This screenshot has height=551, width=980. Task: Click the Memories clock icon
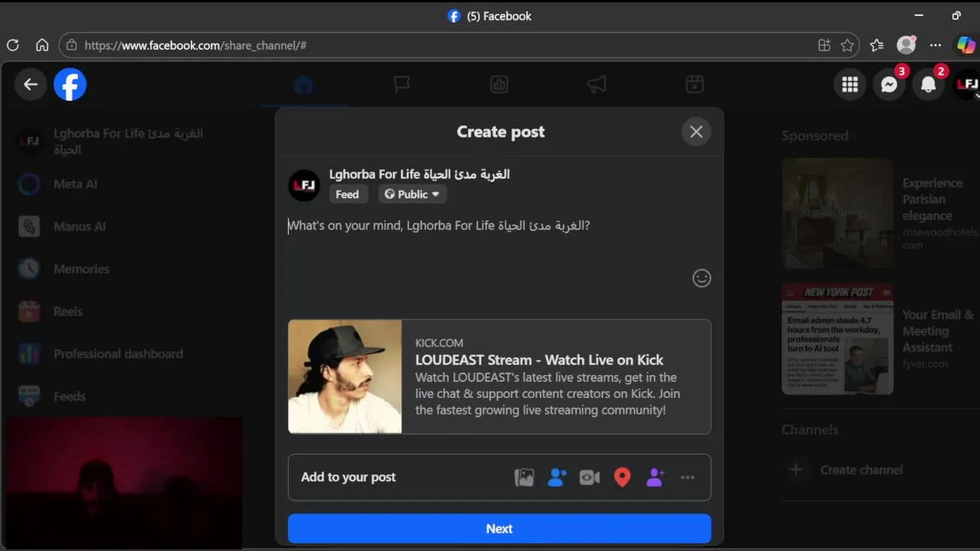(29, 269)
